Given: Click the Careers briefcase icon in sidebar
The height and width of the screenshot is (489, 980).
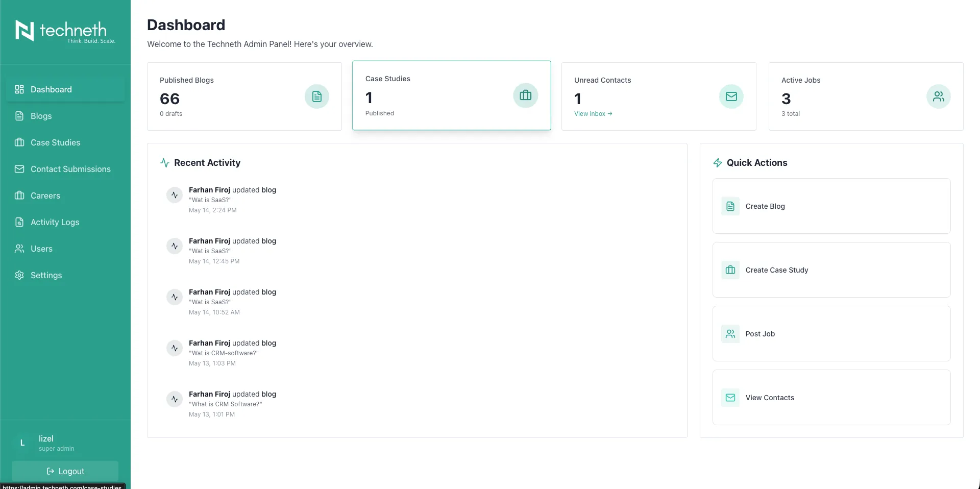Looking at the screenshot, I should (19, 195).
